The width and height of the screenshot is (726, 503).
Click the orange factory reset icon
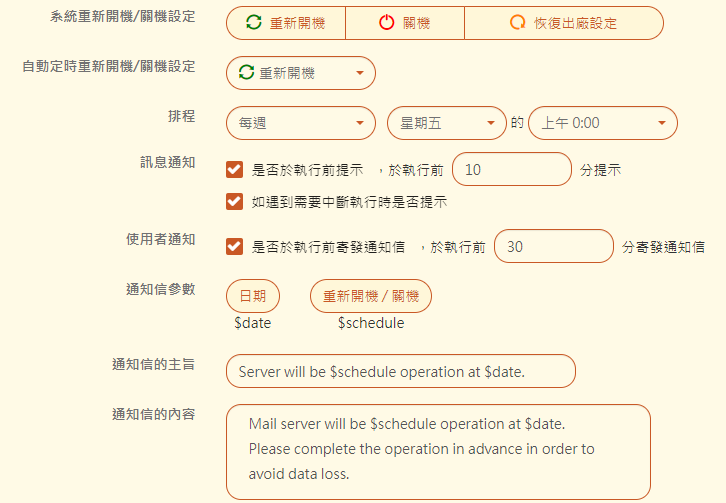(517, 23)
